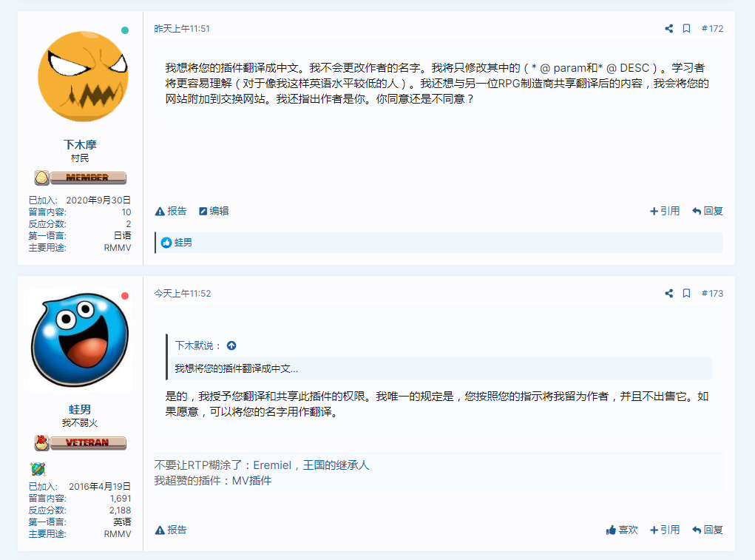Image resolution: width=755 pixels, height=560 pixels.
Task: Open the signature link MV插件
Action: click(252, 481)
